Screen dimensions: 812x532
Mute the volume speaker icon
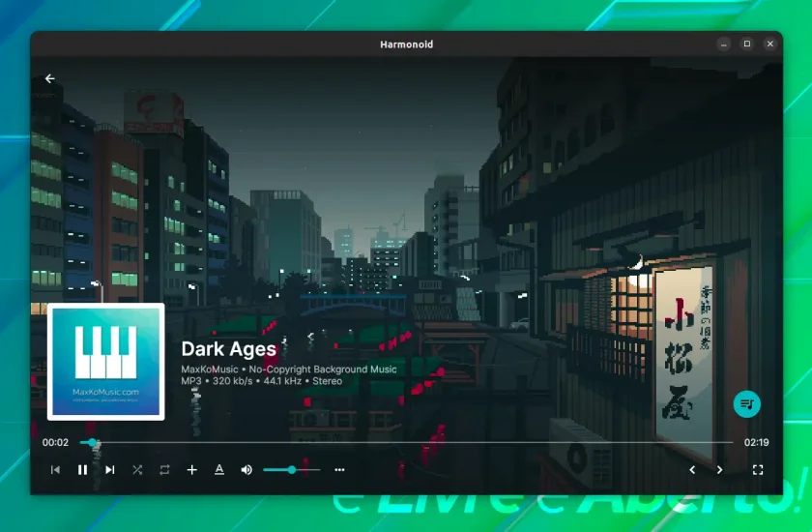(x=246, y=470)
